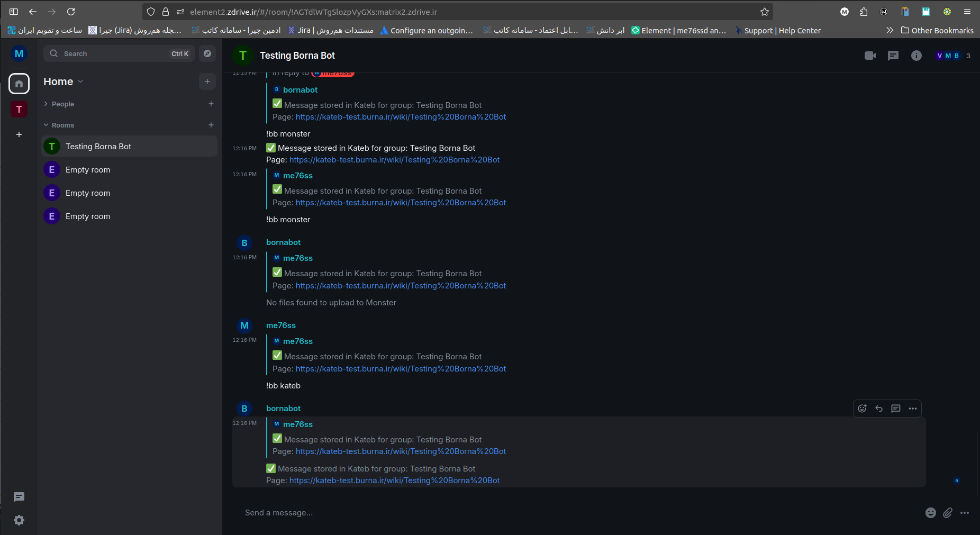Open more composer options
The image size is (980, 535).
click(965, 513)
